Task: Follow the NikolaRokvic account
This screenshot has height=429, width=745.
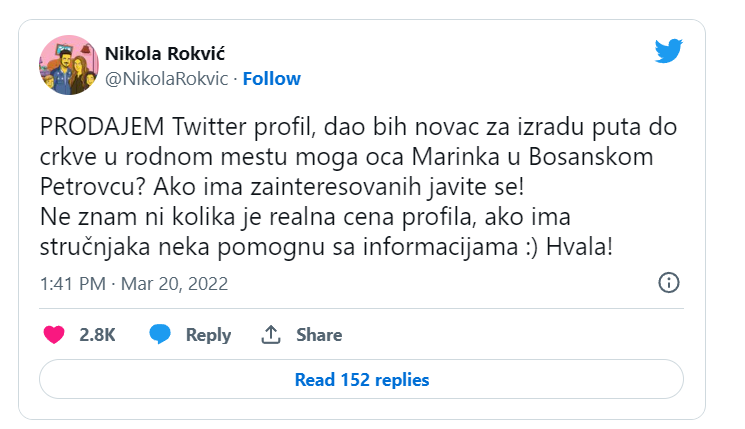Action: tap(271, 78)
